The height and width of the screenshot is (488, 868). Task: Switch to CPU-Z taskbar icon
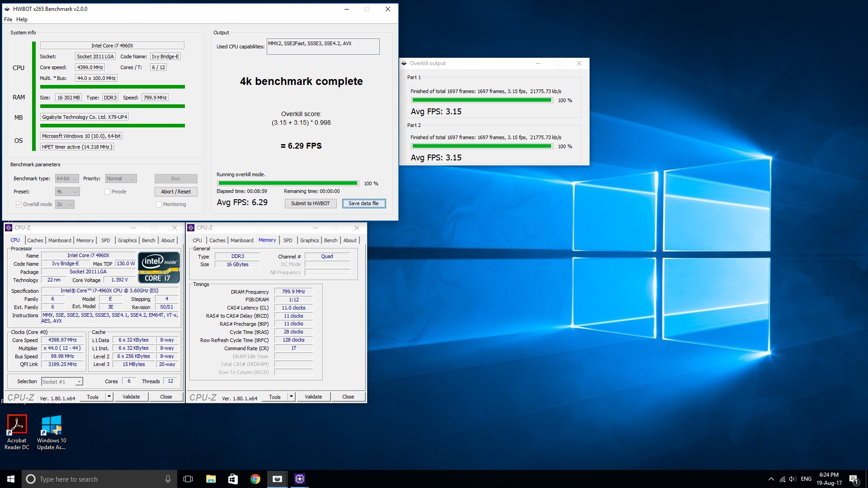pos(299,479)
